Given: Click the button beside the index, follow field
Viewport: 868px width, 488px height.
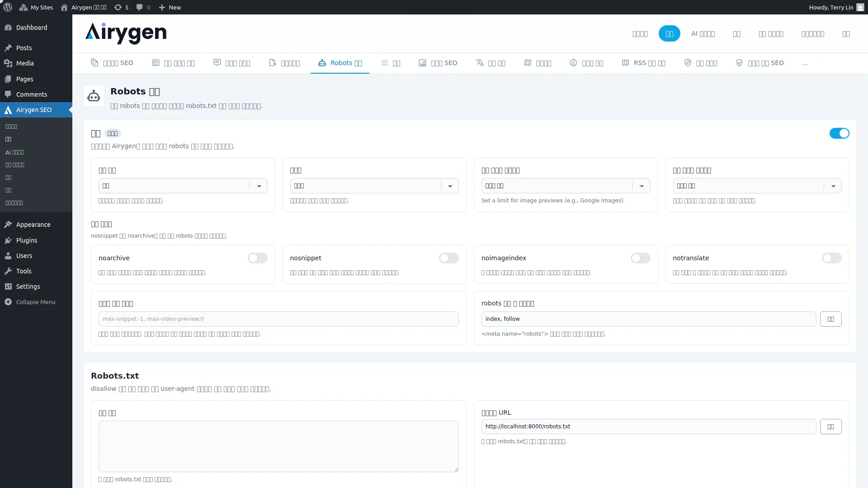Looking at the screenshot, I should coord(831,319).
